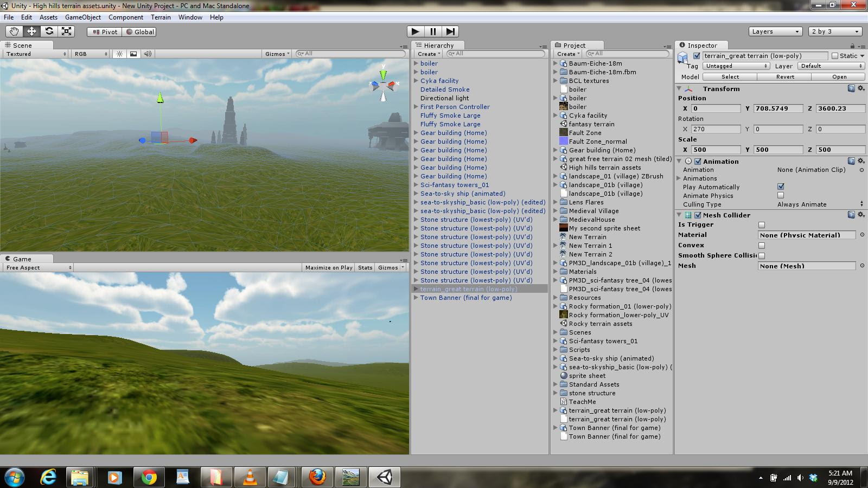Open the scene Gizmos dropdown
This screenshot has height=488, width=868.
click(277, 54)
